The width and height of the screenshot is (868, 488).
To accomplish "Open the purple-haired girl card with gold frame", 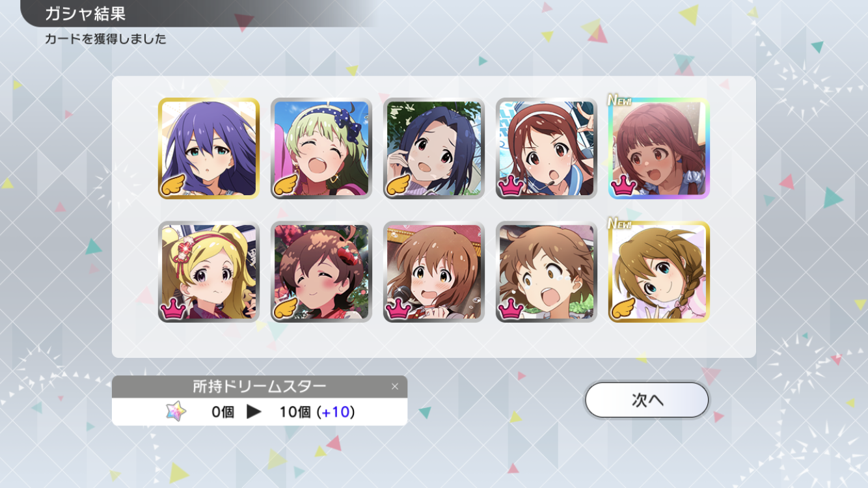I will tap(209, 148).
